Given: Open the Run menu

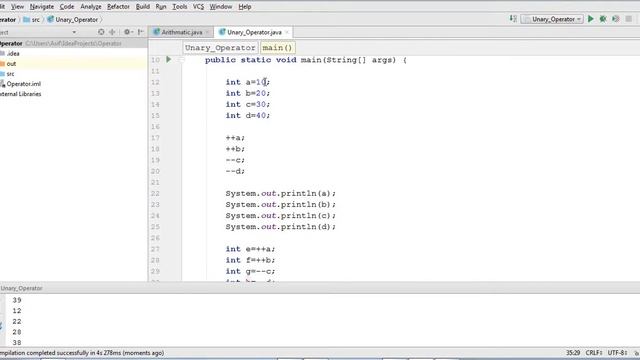Looking at the screenshot, I should (x=161, y=7).
